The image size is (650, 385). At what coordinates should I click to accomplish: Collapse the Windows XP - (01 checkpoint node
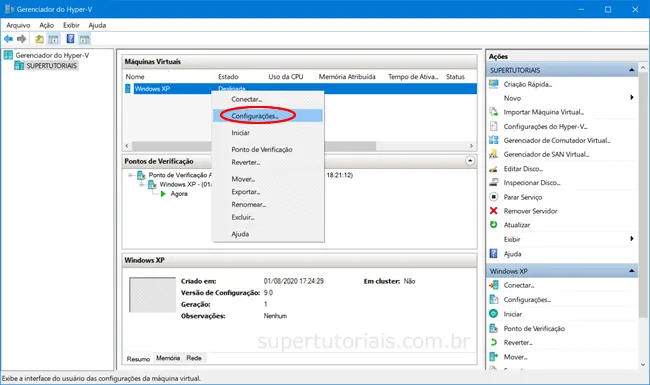tap(141, 184)
